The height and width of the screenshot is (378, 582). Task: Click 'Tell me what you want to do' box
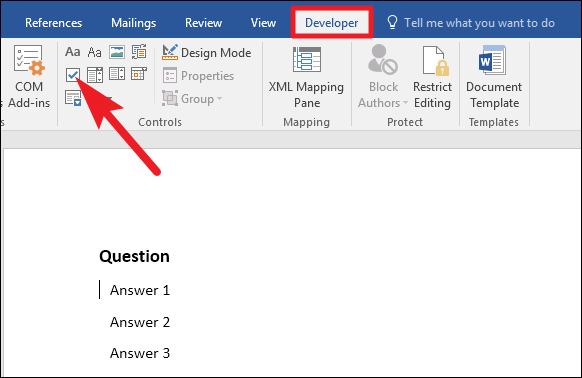(x=479, y=23)
